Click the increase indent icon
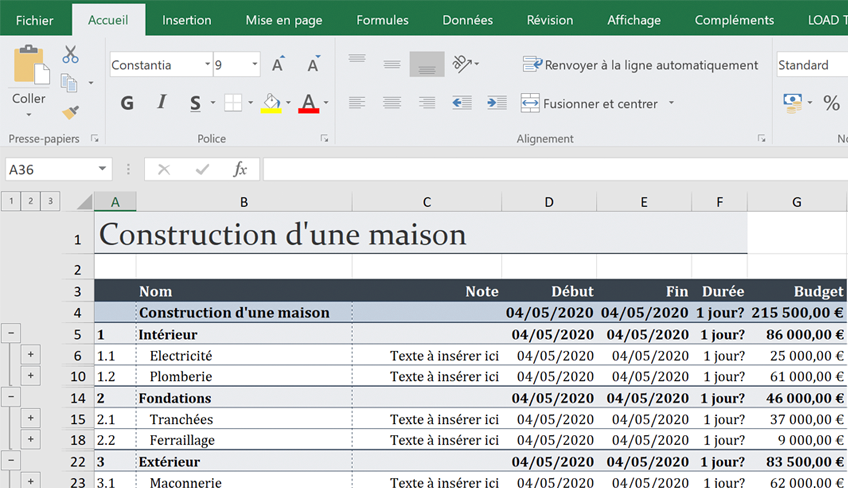This screenshot has width=848, height=488. click(x=496, y=103)
